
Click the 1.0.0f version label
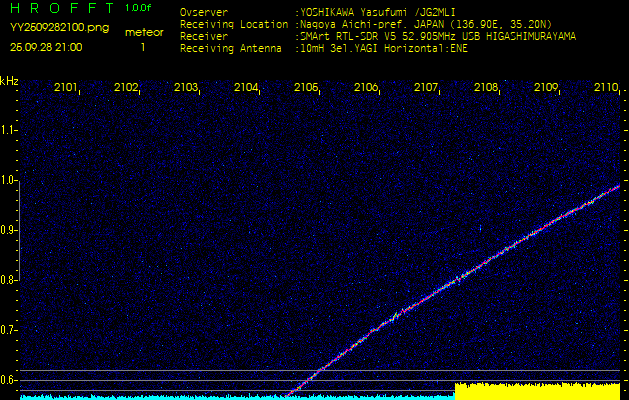[139, 8]
